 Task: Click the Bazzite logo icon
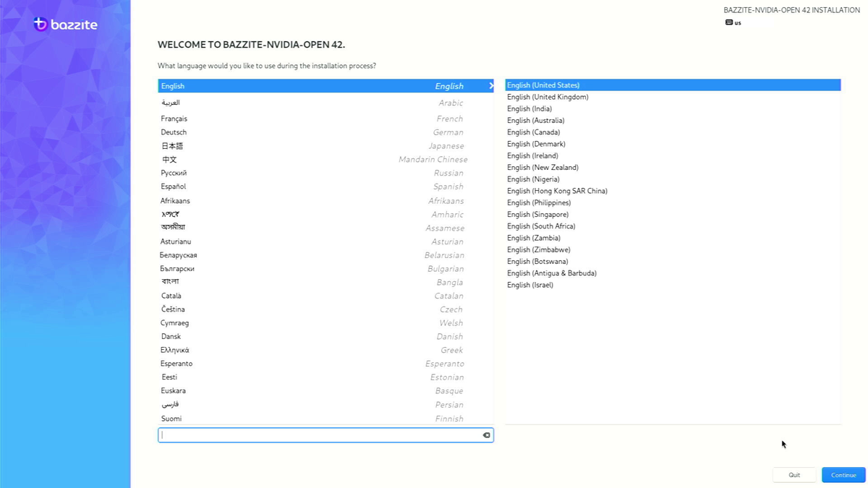point(41,25)
